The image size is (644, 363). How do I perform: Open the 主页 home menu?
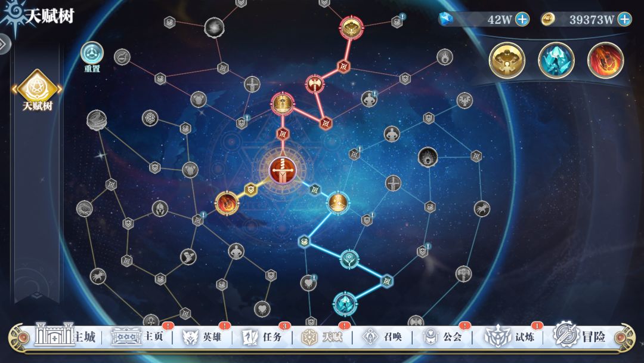pos(138,337)
